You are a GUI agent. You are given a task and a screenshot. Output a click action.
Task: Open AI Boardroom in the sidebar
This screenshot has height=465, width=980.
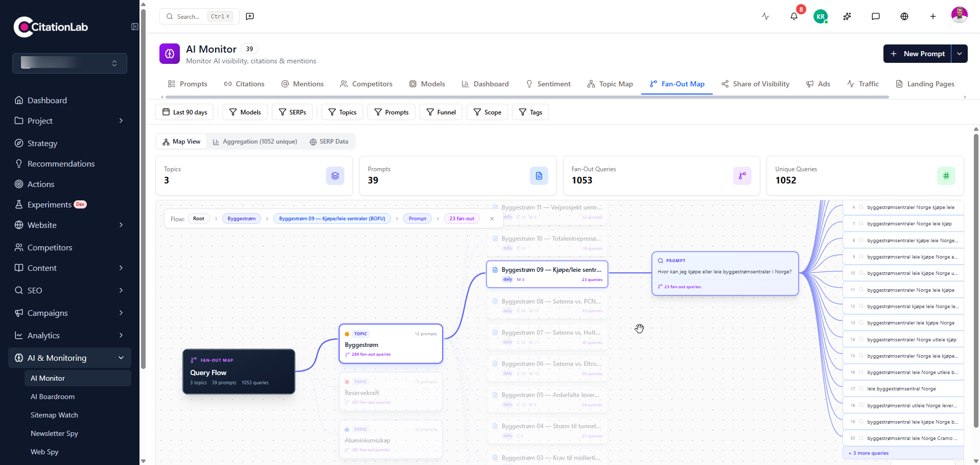pos(78,397)
